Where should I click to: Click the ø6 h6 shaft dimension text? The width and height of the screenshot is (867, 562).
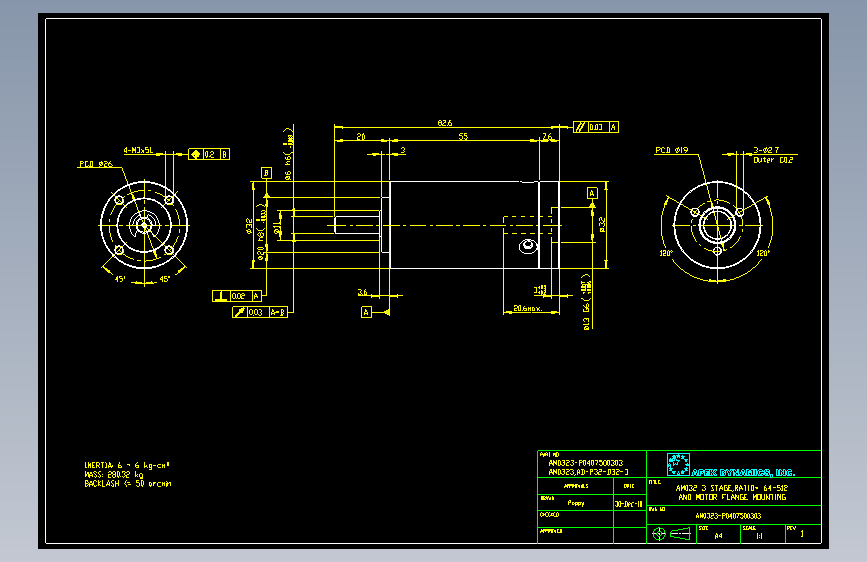click(x=289, y=154)
